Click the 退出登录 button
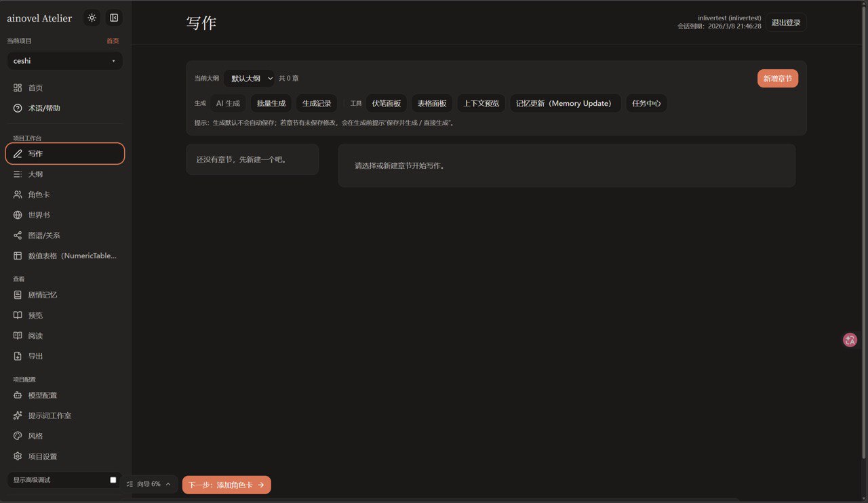 786,22
